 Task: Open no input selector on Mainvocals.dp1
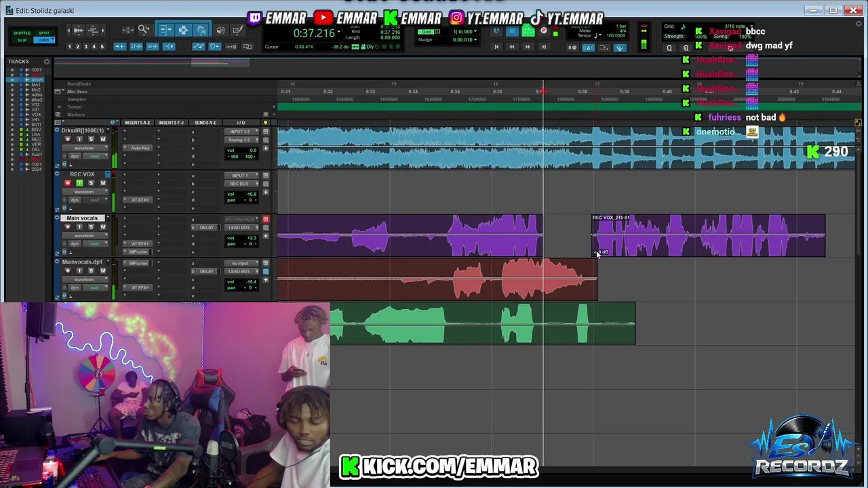241,263
